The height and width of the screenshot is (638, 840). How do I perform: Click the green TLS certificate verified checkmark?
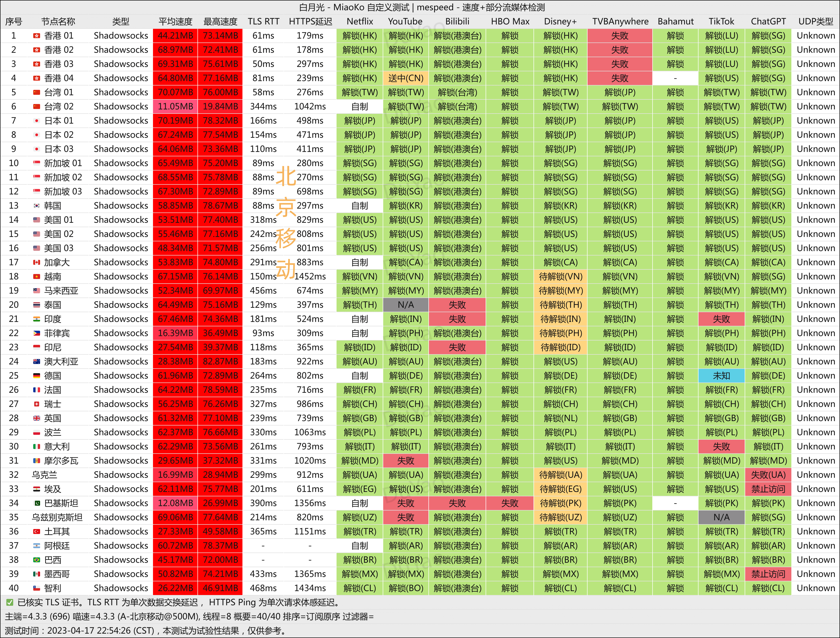pyautogui.click(x=10, y=602)
